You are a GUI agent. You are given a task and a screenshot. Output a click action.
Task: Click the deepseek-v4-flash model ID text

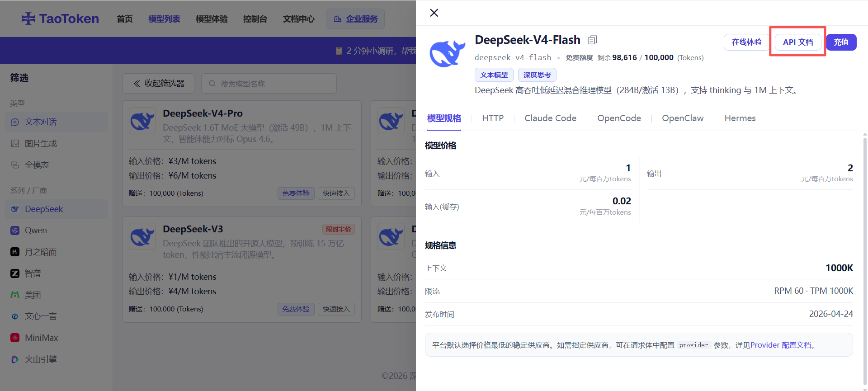513,57
